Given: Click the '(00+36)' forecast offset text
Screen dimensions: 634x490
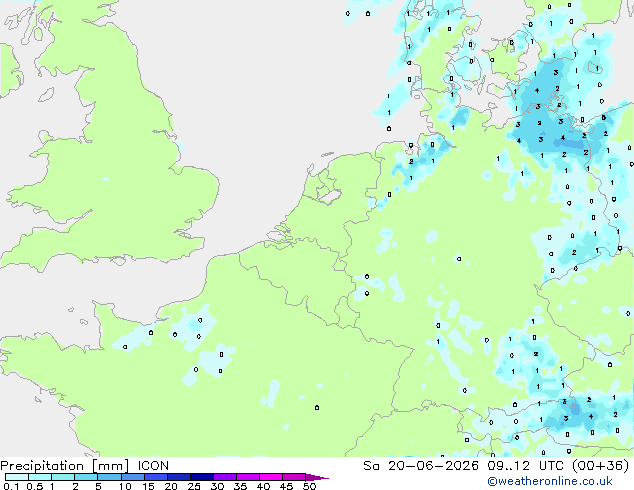Looking at the screenshot, I should click(600, 466).
